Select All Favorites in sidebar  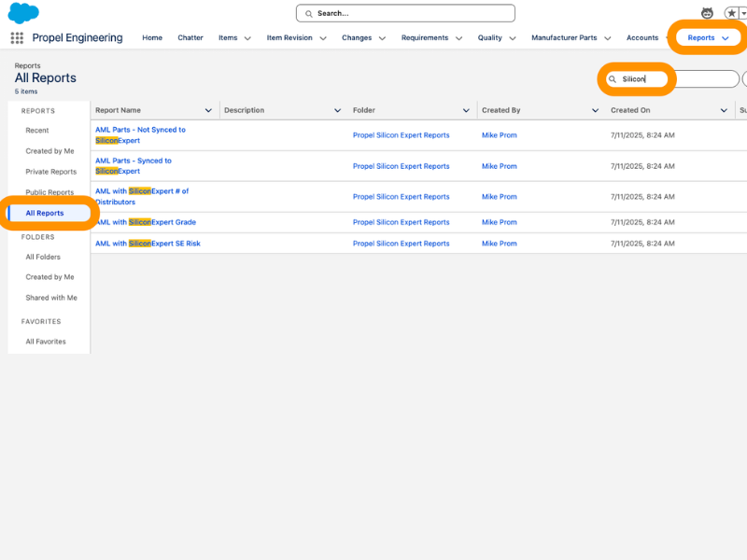[x=46, y=342]
